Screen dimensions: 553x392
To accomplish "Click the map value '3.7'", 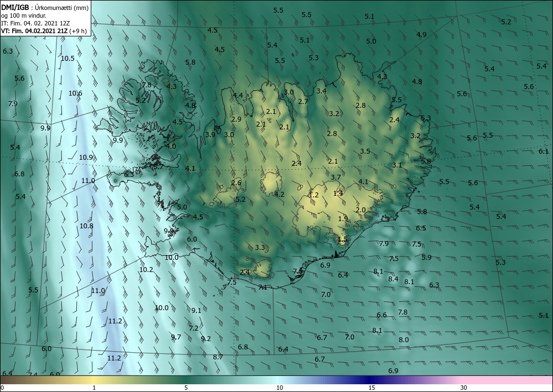I will click(336, 177).
